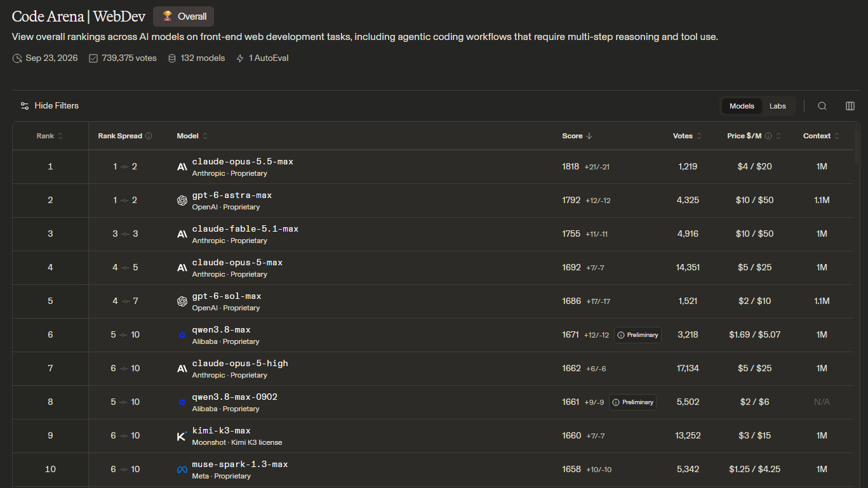Click the filter sliders icon beside Hide Filters
Image resolution: width=868 pixels, height=488 pixels.
pyautogui.click(x=25, y=106)
